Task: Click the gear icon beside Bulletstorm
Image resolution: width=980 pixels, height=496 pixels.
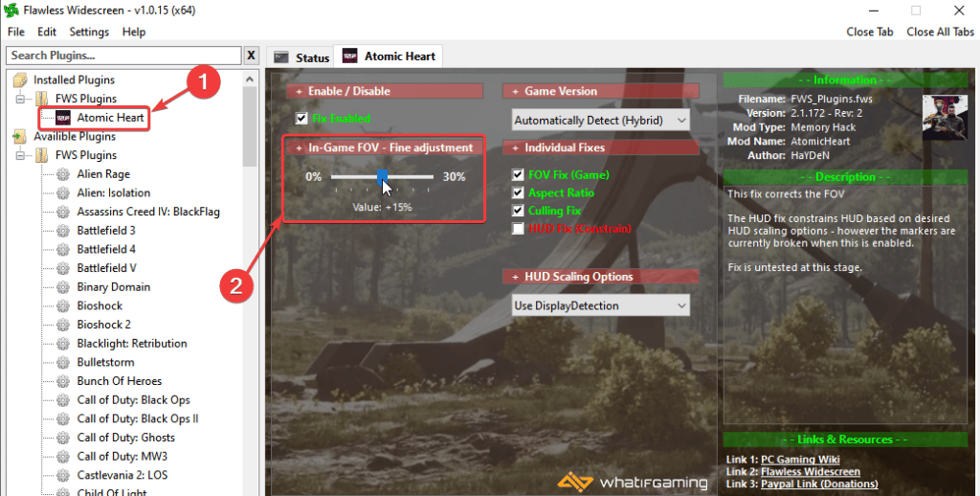Action: [63, 362]
